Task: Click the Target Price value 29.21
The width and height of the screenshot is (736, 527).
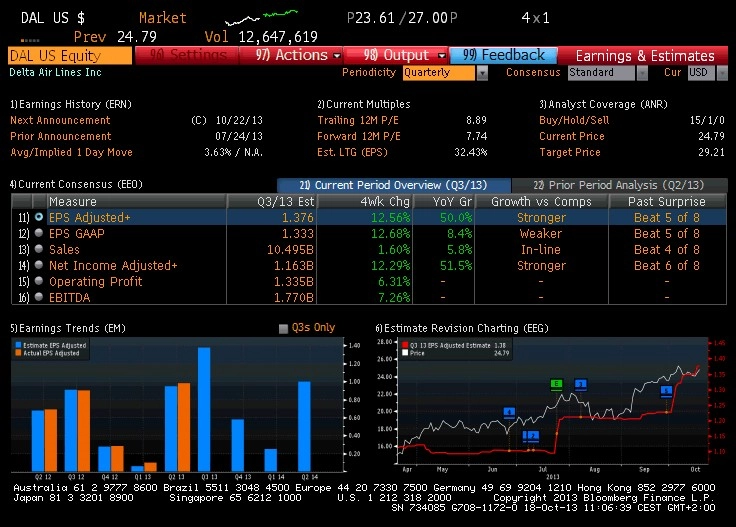Action: pyautogui.click(x=711, y=152)
